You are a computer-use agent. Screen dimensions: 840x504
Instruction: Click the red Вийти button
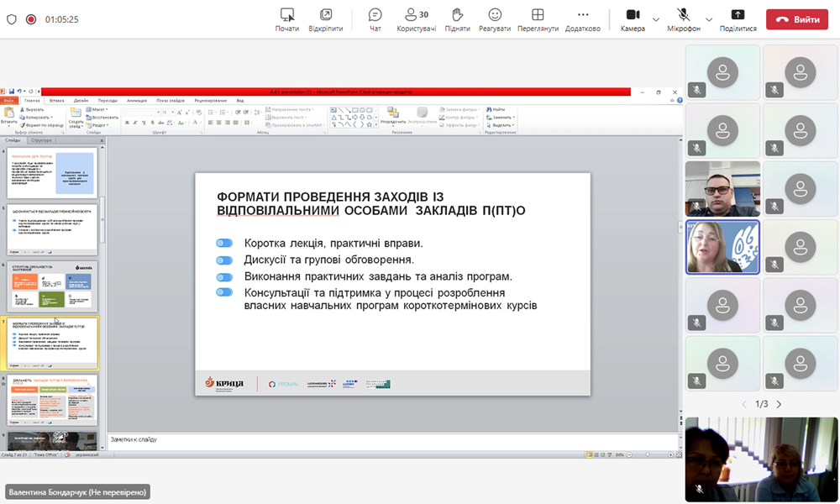(x=796, y=17)
